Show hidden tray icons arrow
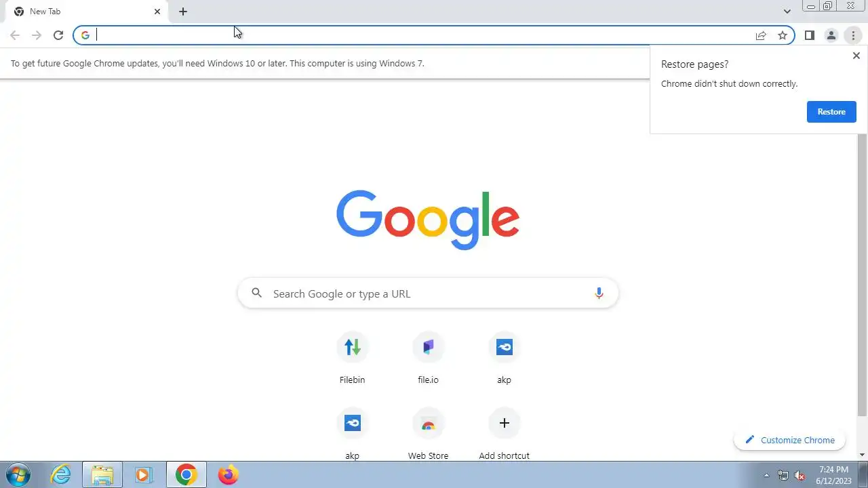The height and width of the screenshot is (488, 868). tap(767, 475)
